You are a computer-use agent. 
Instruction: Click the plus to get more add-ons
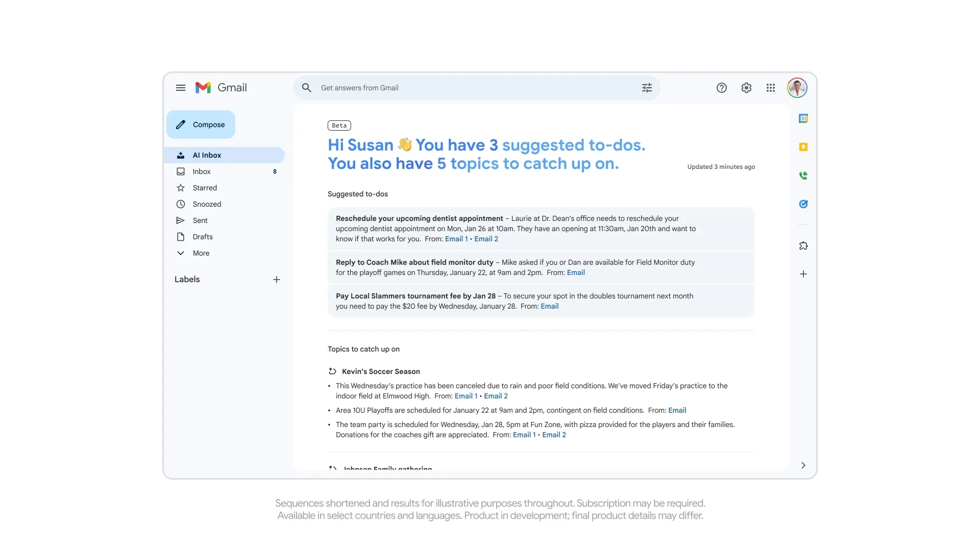tap(803, 274)
